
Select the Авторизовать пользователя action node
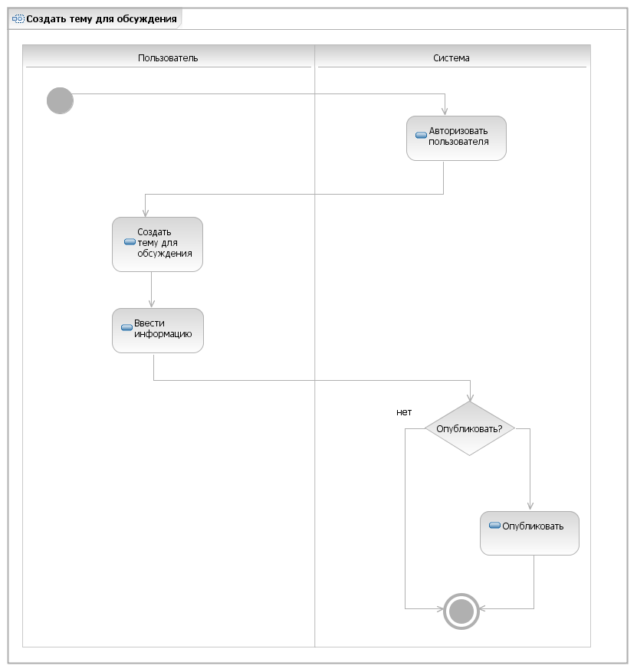457,139
